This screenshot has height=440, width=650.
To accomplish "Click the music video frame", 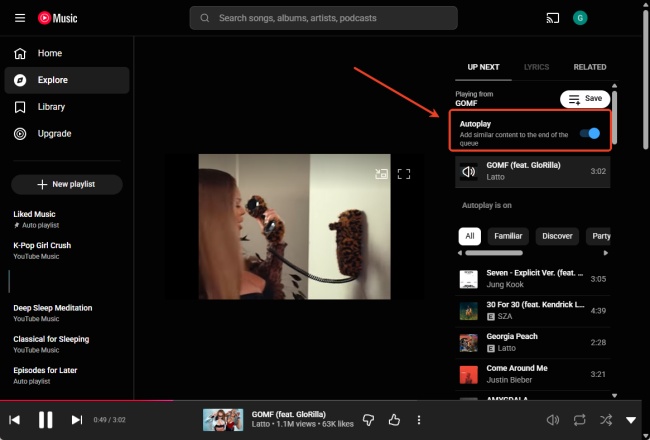I will (294, 227).
